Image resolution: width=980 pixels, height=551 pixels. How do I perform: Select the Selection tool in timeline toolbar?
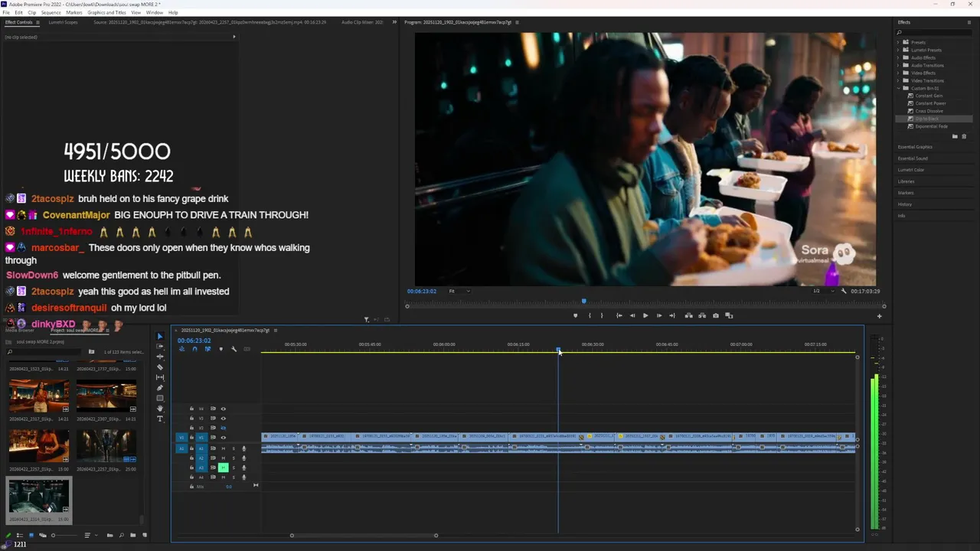pos(160,336)
